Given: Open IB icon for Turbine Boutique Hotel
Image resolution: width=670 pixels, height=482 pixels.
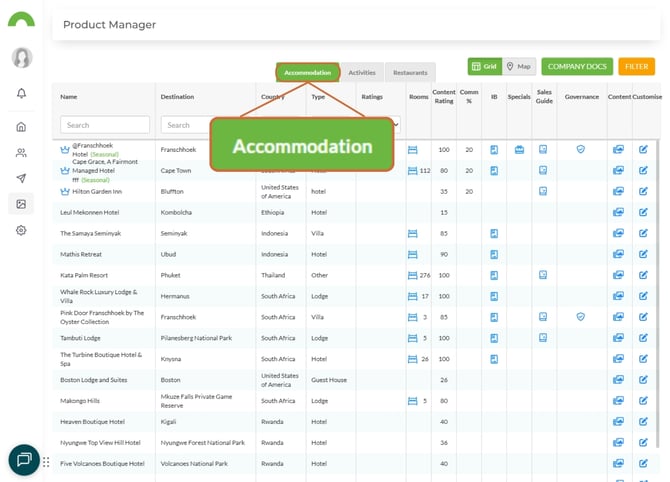Looking at the screenshot, I should click(494, 359).
